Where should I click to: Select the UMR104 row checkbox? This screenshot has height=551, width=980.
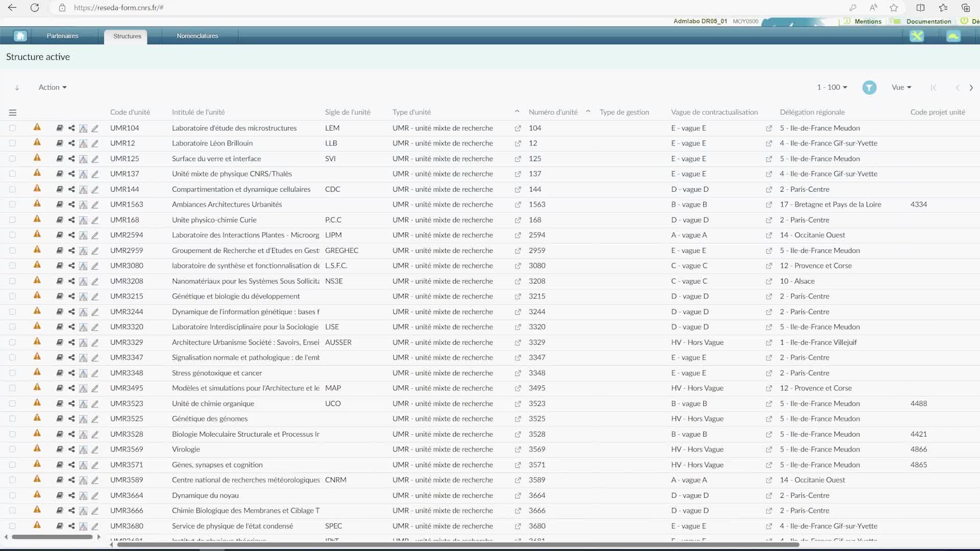pos(12,128)
